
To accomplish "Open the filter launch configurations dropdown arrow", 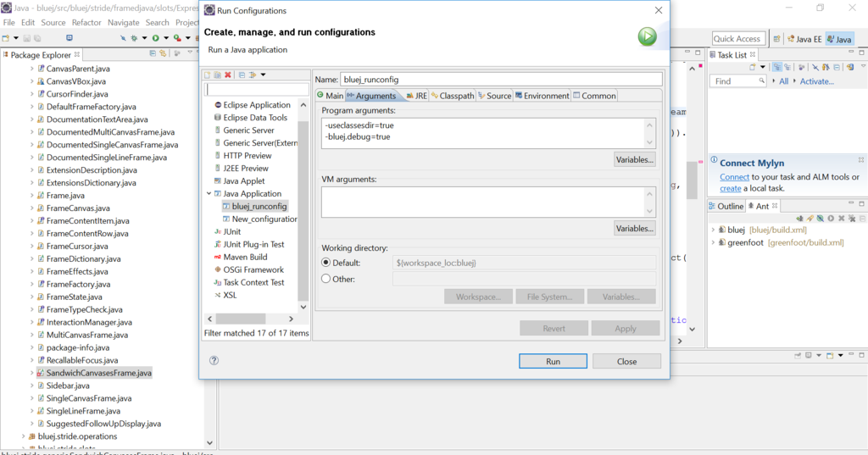I will click(263, 75).
